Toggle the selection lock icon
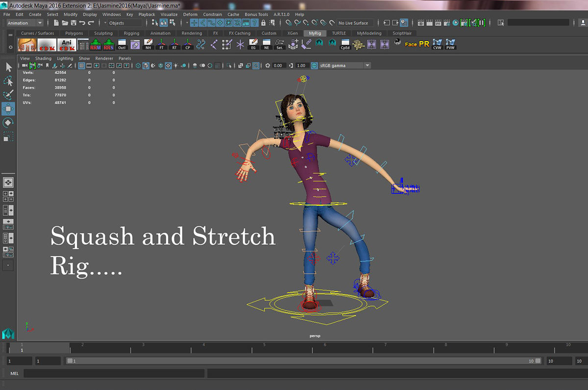 [x=263, y=23]
